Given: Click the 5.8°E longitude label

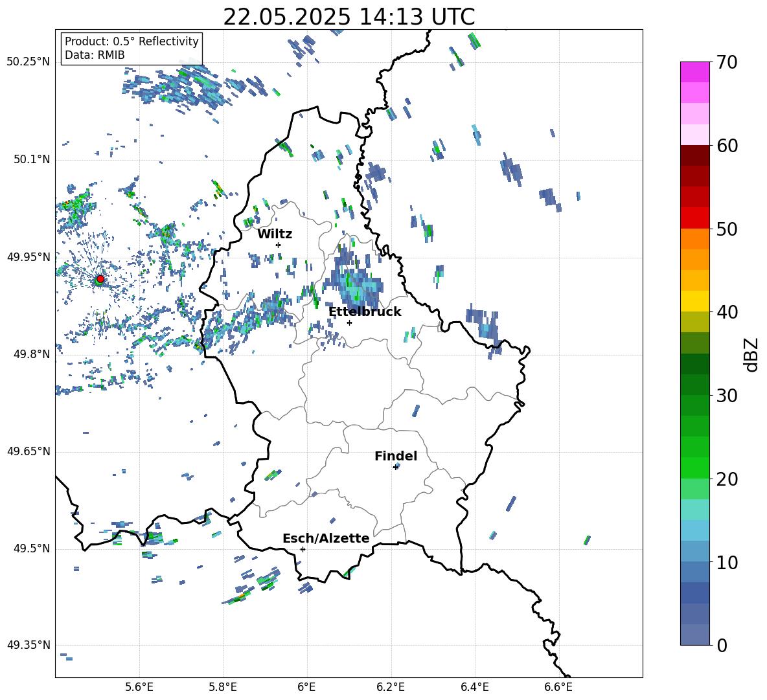Looking at the screenshot, I should pos(223,687).
